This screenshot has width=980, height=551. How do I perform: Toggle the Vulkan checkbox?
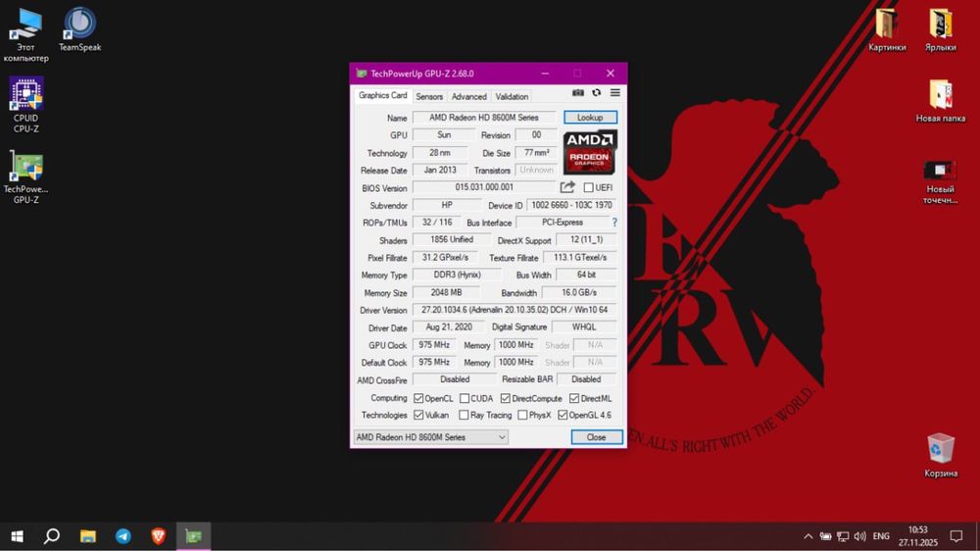[418, 415]
